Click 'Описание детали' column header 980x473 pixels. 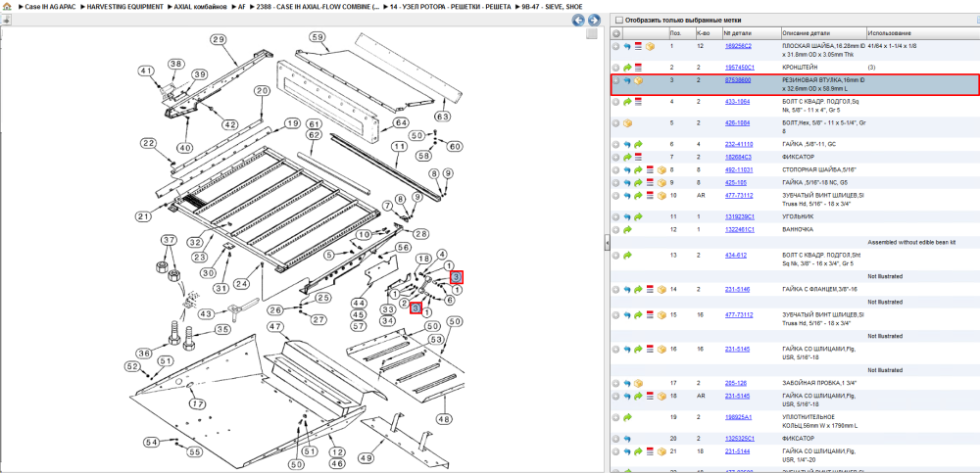pyautogui.click(x=823, y=32)
